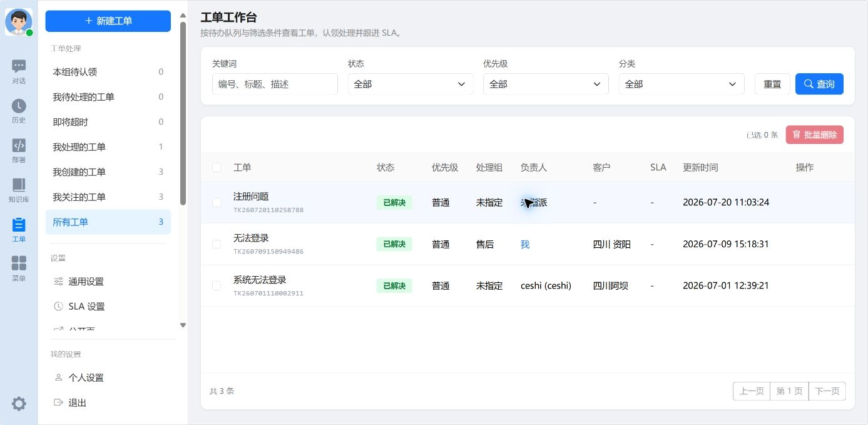Viewport: 868px width, 425px height.
Task: Select 我创建的工单 queue
Action: 108,172
